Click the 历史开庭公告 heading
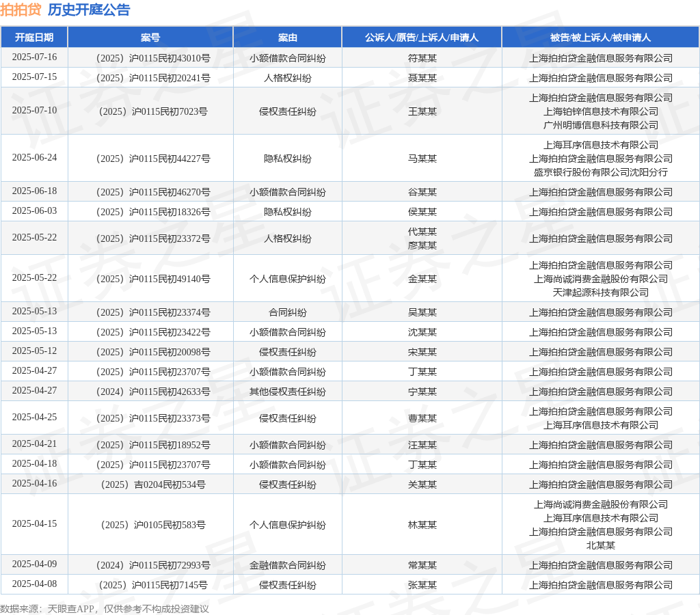Viewport: 700px width, 615px height. pos(89,10)
